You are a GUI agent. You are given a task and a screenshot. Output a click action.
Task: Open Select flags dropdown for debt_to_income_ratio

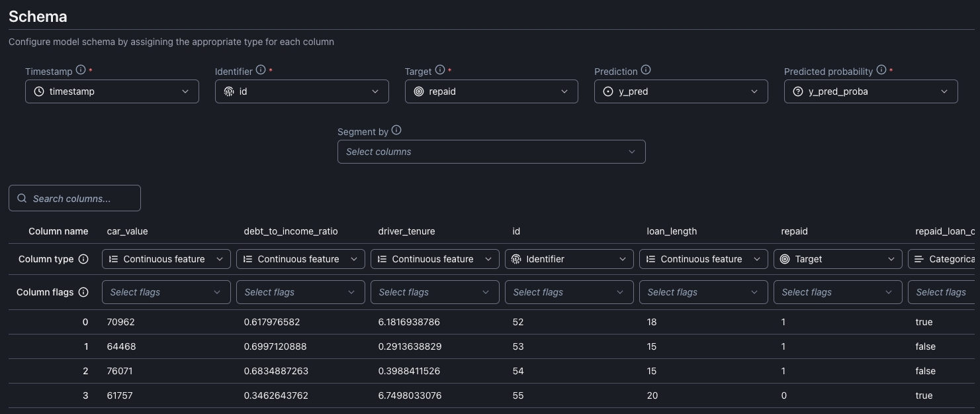click(x=300, y=292)
